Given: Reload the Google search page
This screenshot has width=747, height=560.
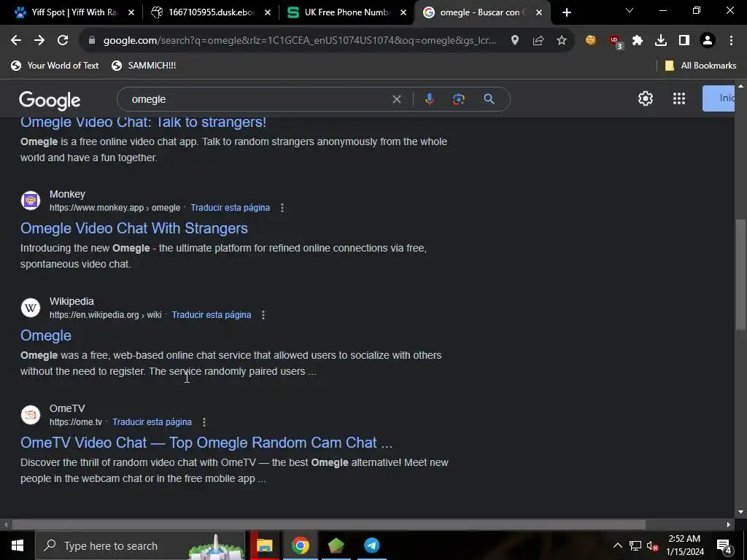Looking at the screenshot, I should coord(63,41).
